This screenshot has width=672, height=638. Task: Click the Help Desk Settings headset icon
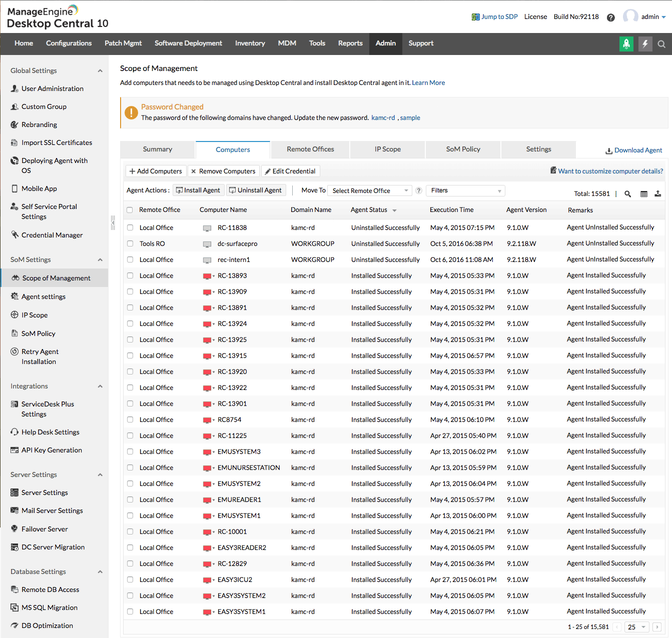[15, 432]
